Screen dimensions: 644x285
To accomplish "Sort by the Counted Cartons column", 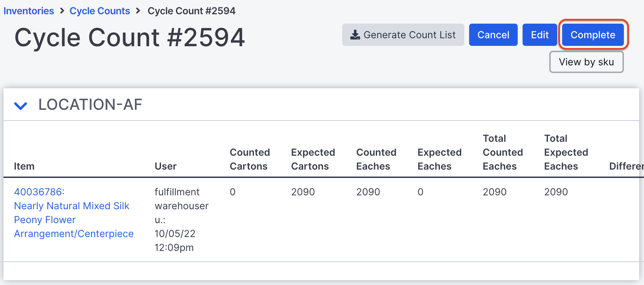I will (x=249, y=159).
